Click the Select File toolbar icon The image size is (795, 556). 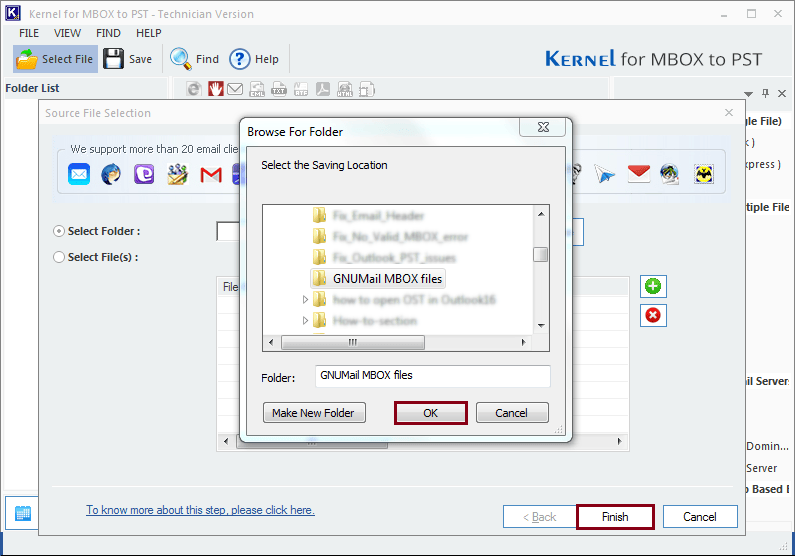click(x=27, y=59)
